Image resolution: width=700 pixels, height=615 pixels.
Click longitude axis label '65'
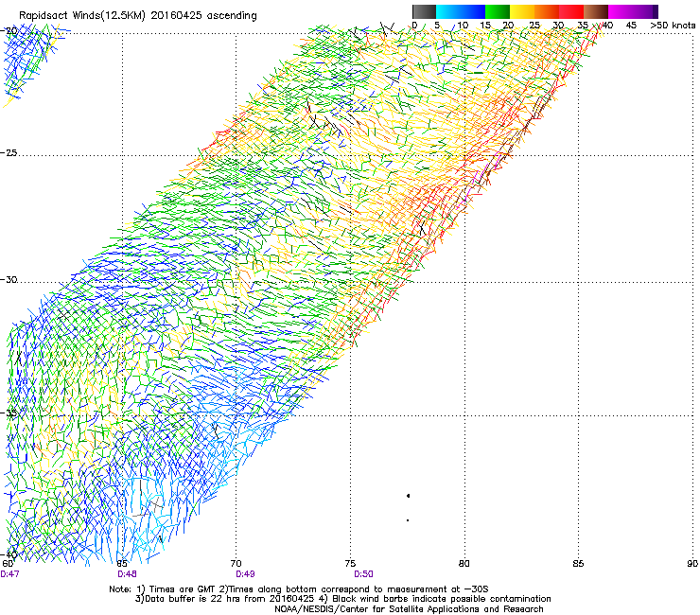pyautogui.click(x=122, y=564)
